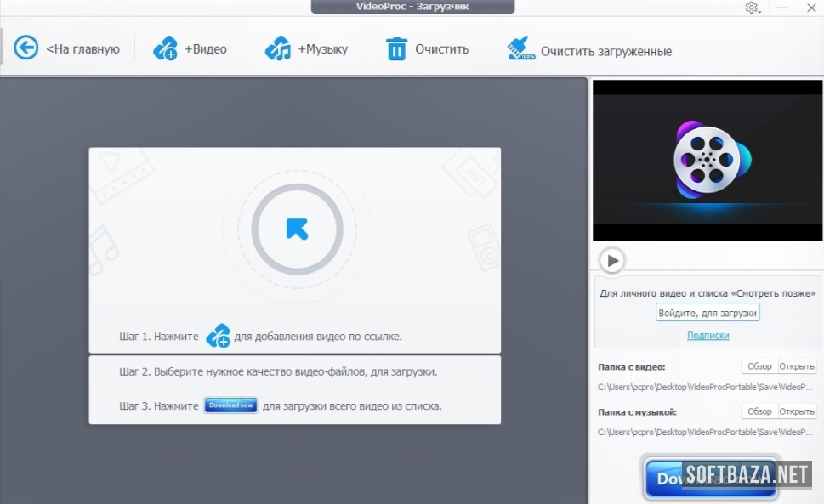Click small Download now button in Шаг 3

click(x=230, y=405)
